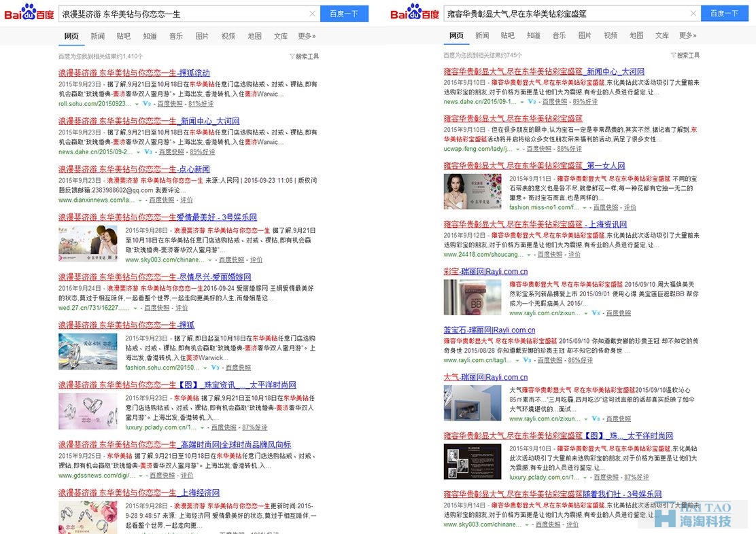This screenshot has height=534, width=756.
Task: Switch to the 新闻 tab on the left page
Action: pos(97,36)
